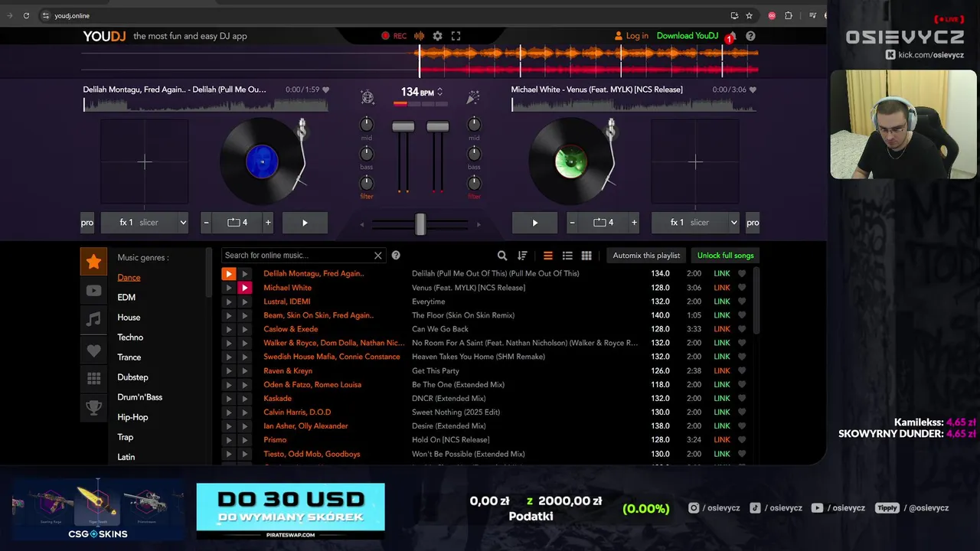Screen dimensions: 980x551
Task: Click Automix this playlist button
Action: click(646, 256)
